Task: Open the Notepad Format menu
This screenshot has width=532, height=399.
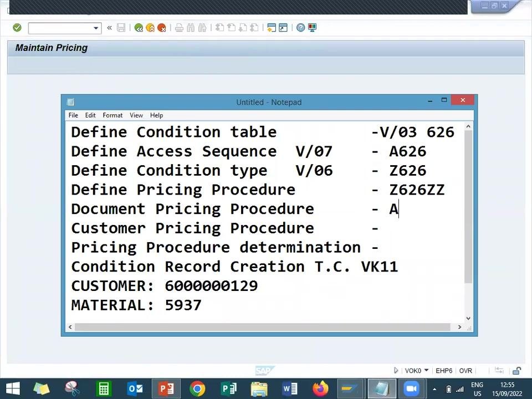Action: click(112, 115)
